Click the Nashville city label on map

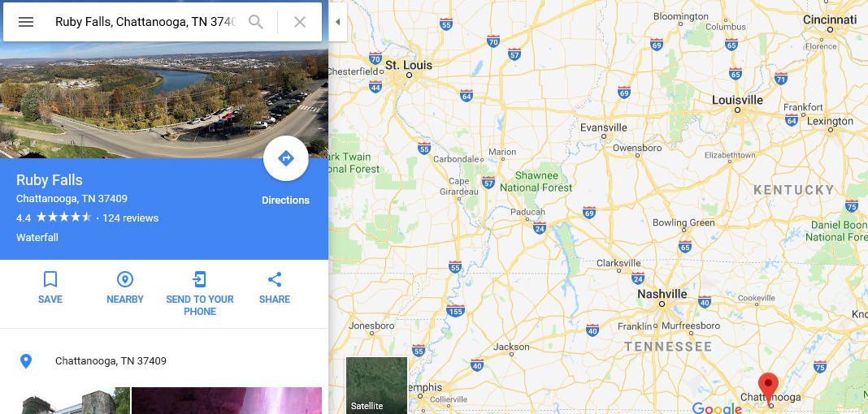(662, 294)
